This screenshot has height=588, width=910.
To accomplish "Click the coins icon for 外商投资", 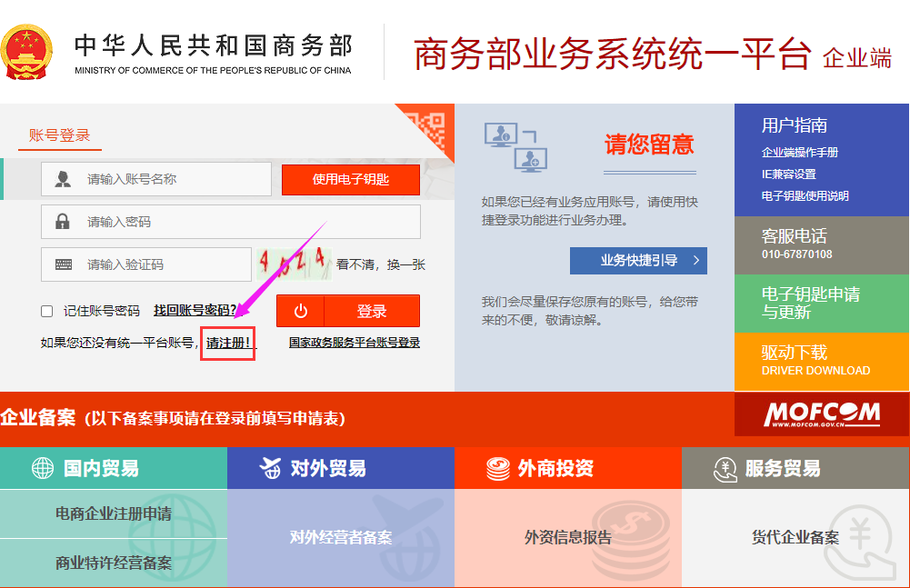I will (x=495, y=467).
